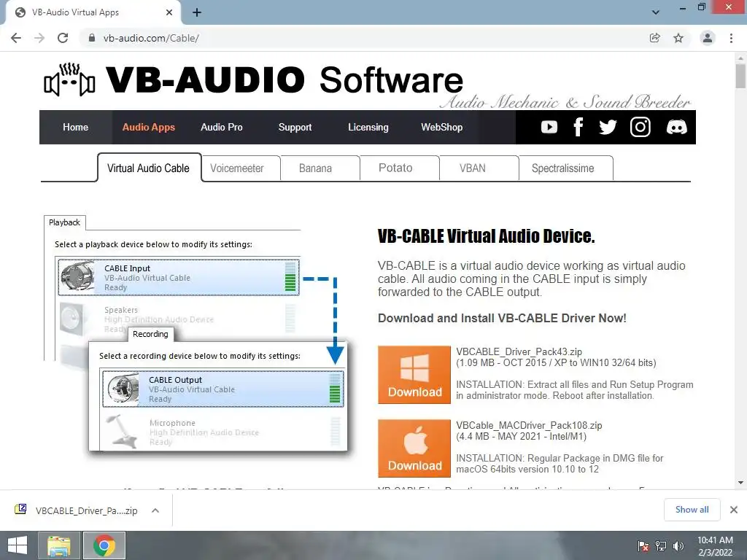Open the Home navigation item

(x=75, y=127)
